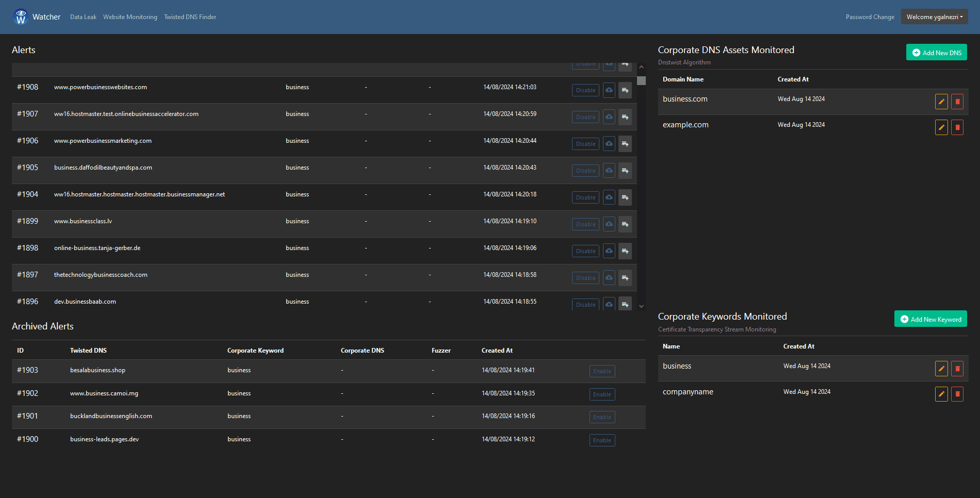The image size is (980, 498).
Task: Click cloud icon for alert #1908
Action: click(609, 90)
